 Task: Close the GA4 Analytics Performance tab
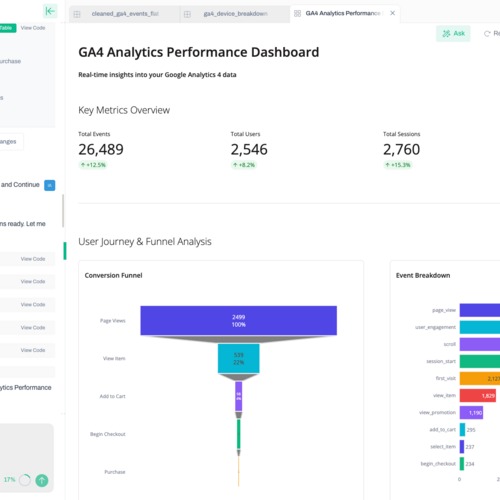coord(393,13)
